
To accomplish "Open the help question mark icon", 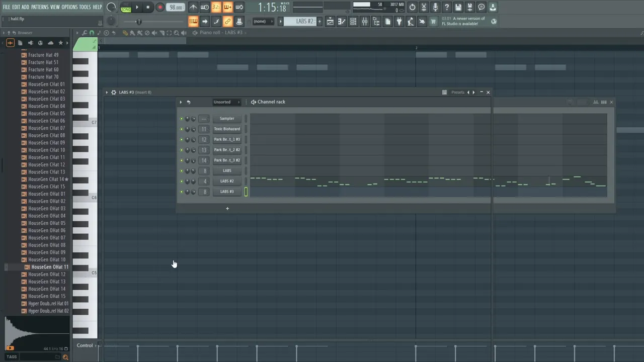I will pos(447,7).
